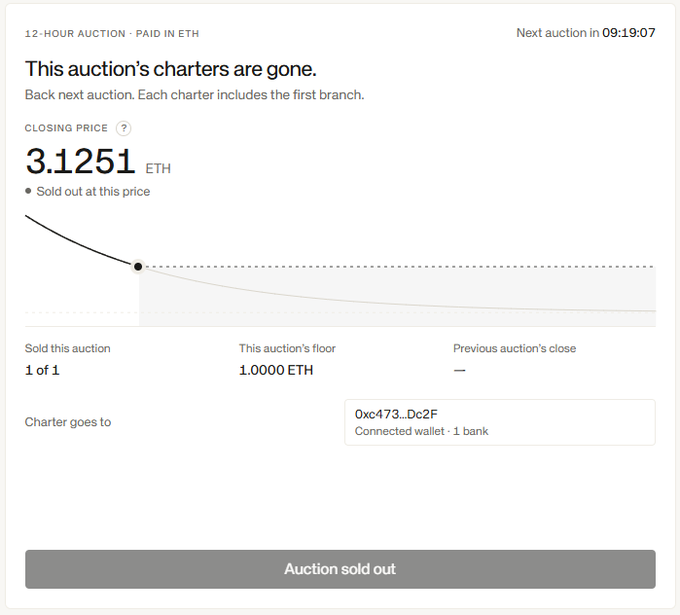Click 'This auction's charters are gone' heading
The image size is (680, 615).
click(171, 69)
